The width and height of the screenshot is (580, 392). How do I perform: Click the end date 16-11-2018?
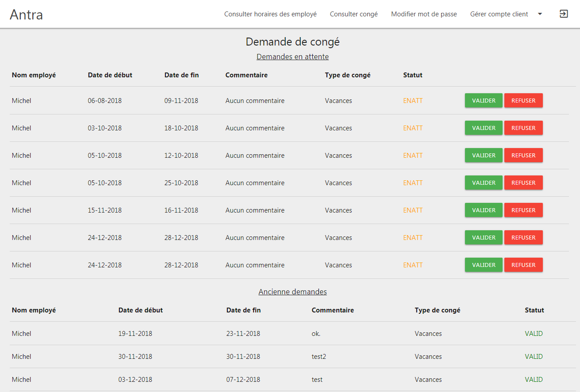pos(181,210)
